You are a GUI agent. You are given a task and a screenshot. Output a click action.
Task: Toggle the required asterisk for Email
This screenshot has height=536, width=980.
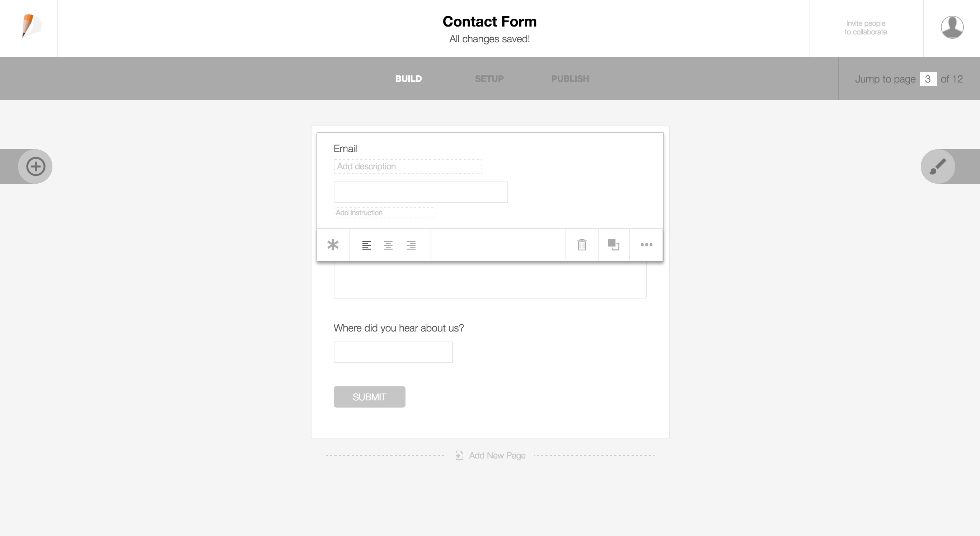coord(333,245)
